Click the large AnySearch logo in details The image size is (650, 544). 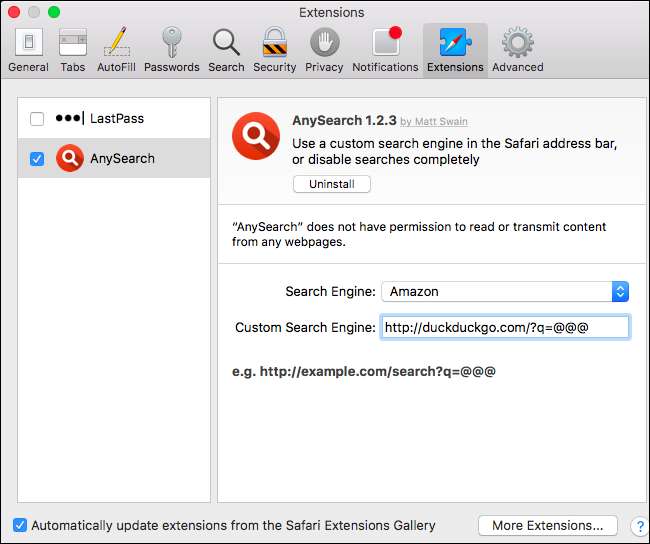[256, 136]
